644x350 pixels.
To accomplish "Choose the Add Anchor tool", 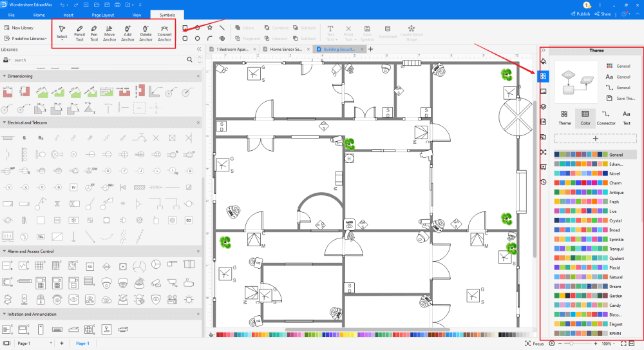I will coord(128,33).
